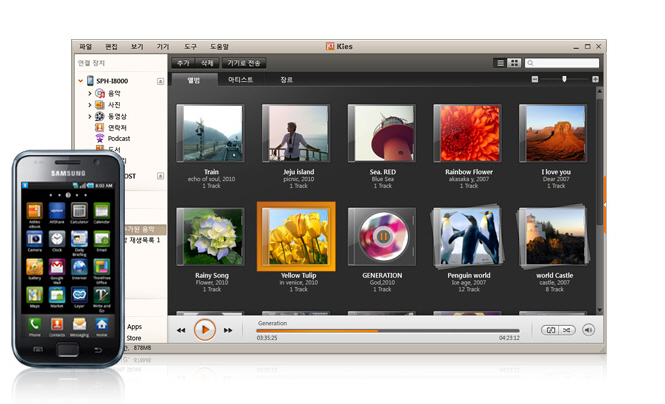The width and height of the screenshot is (665, 404).
Task: Click the 추가 button
Action: pos(183,62)
